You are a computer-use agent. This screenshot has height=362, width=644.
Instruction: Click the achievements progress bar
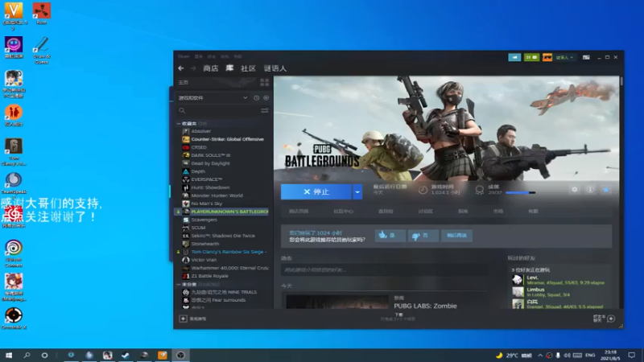pos(520,192)
